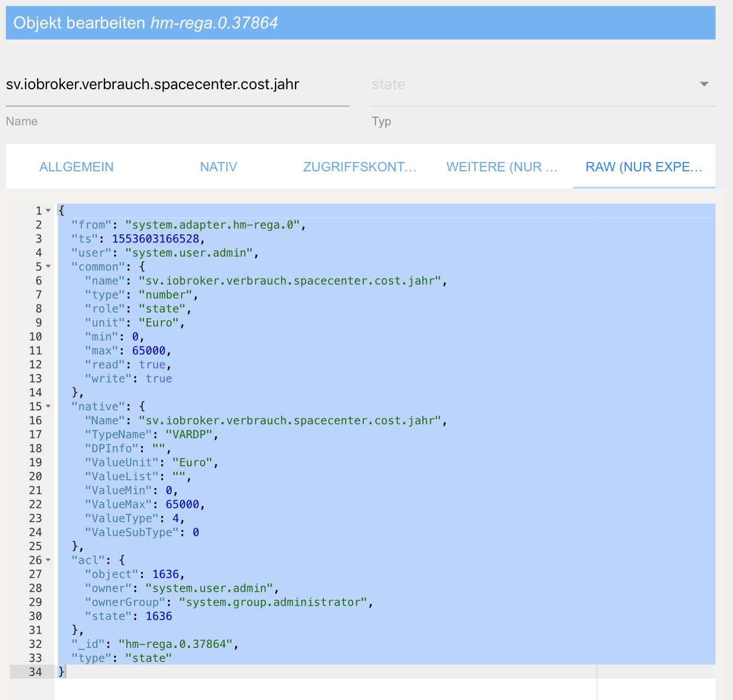Screen dimensions: 733x700
Task: Click the native "Name" value on line 16
Action: coord(289,421)
